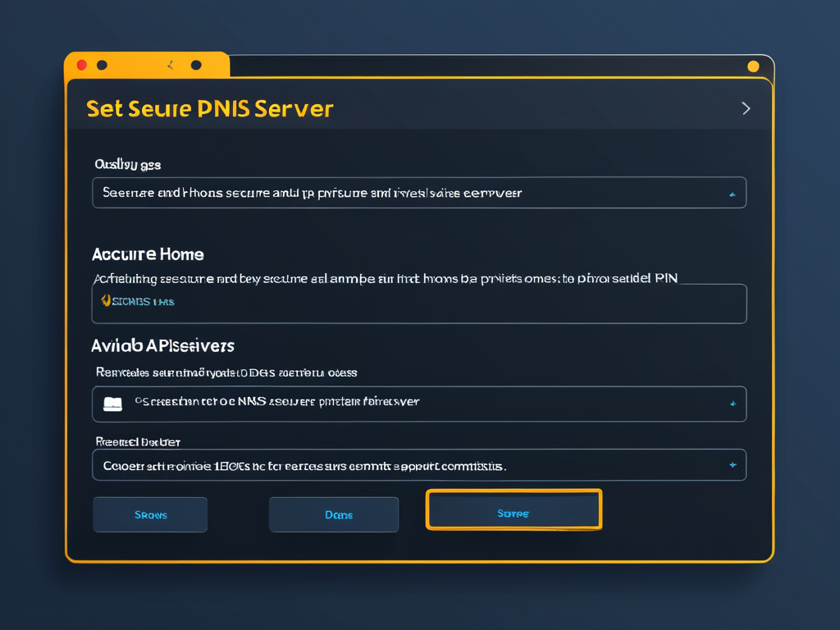The image size is (840, 630).
Task: Click the black dot at the orange tab's right end
Action: point(196,65)
